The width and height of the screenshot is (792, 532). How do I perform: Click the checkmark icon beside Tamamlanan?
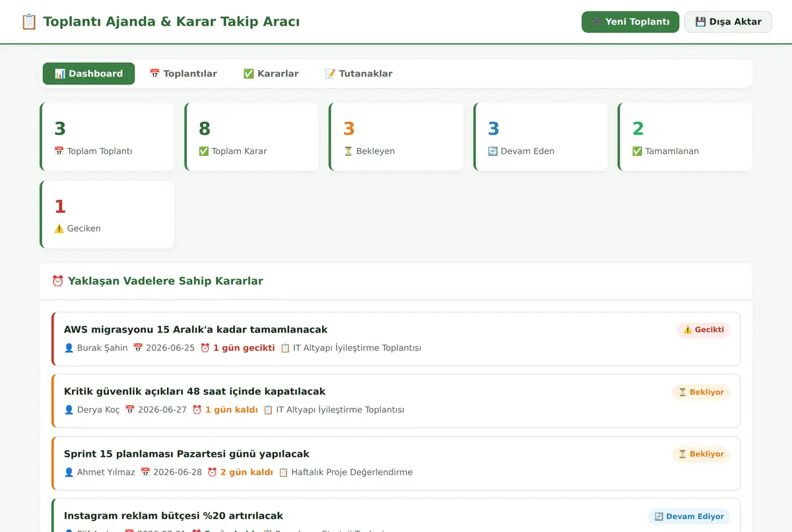(637, 151)
